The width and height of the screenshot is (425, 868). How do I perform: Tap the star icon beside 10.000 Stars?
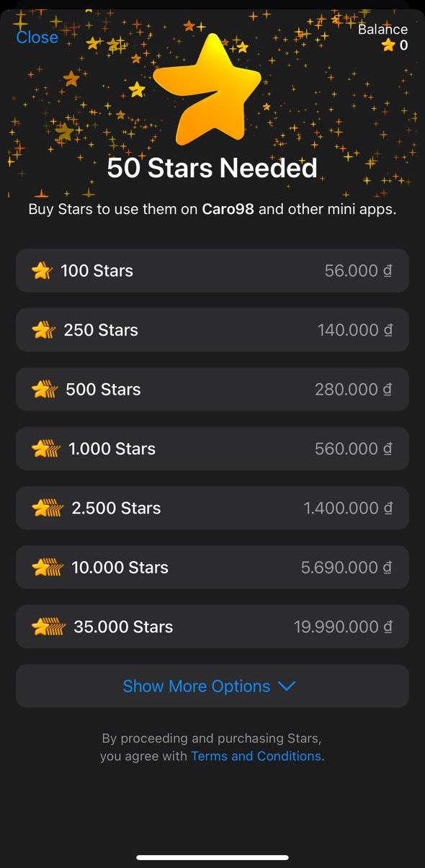point(48,568)
